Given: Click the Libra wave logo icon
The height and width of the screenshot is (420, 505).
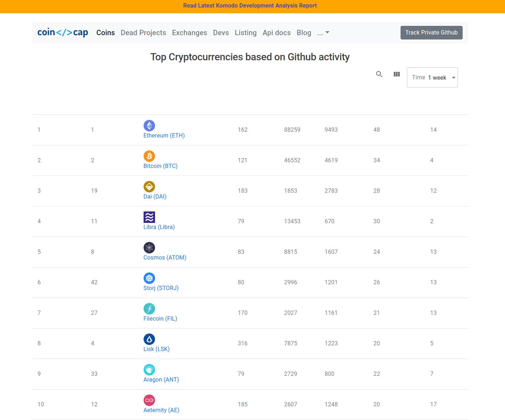Looking at the screenshot, I should click(149, 217).
